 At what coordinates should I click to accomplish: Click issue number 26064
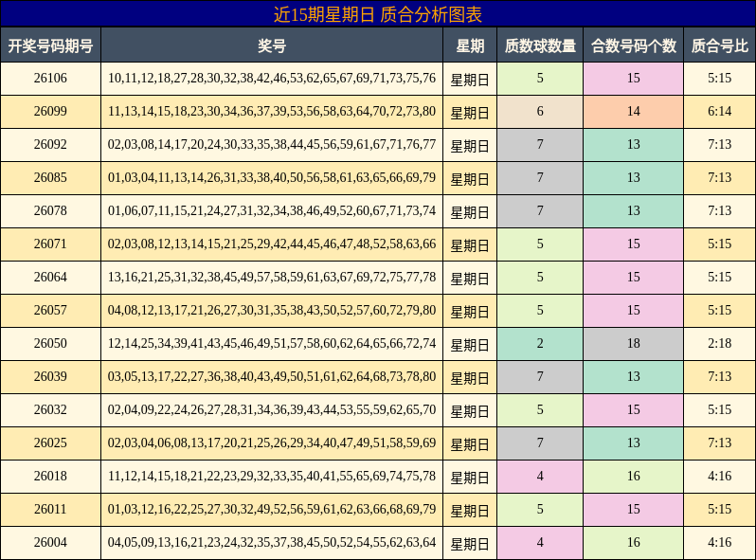click(x=50, y=278)
